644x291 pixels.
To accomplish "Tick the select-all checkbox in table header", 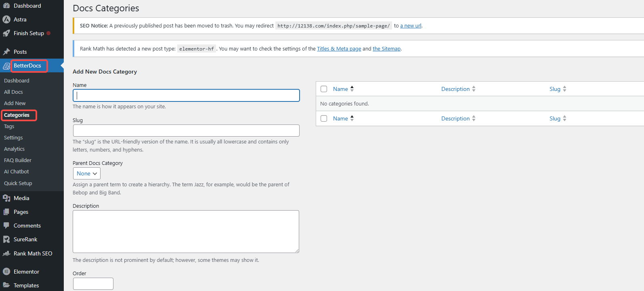I will click(324, 89).
